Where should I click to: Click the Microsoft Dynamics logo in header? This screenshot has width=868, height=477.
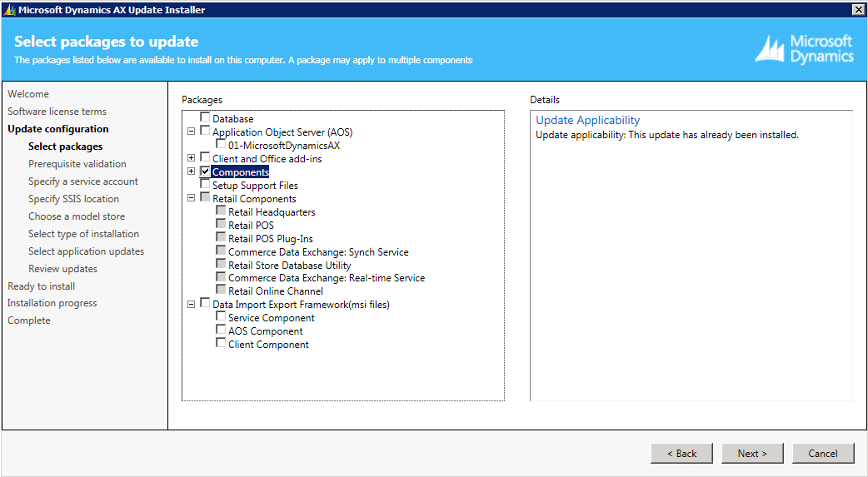pos(804,49)
